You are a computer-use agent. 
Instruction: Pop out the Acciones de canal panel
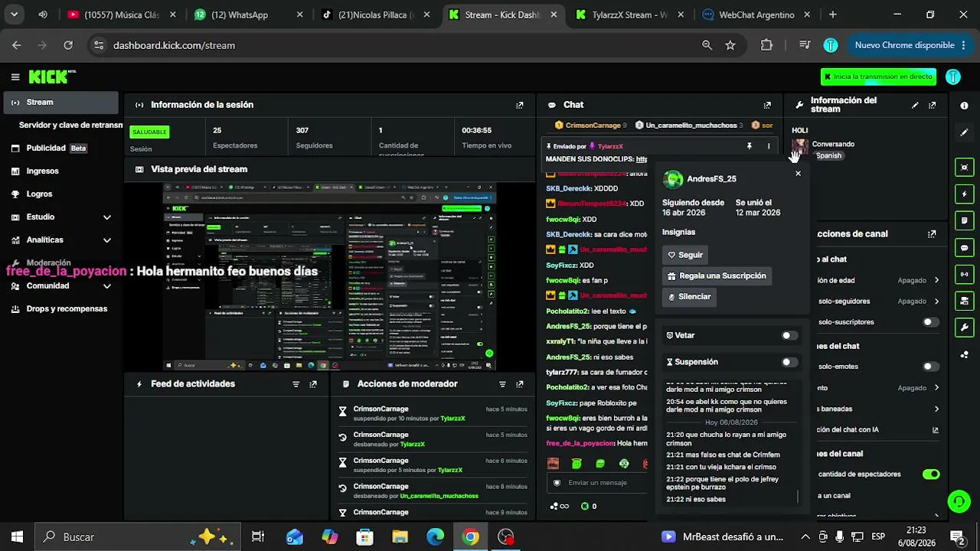pyautogui.click(x=932, y=234)
